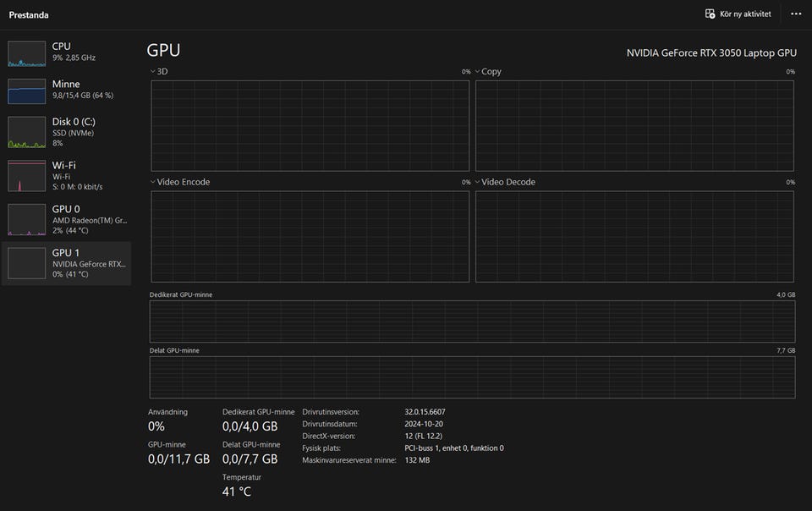
Task: Open the Copy engine dropdown
Action: (x=477, y=72)
